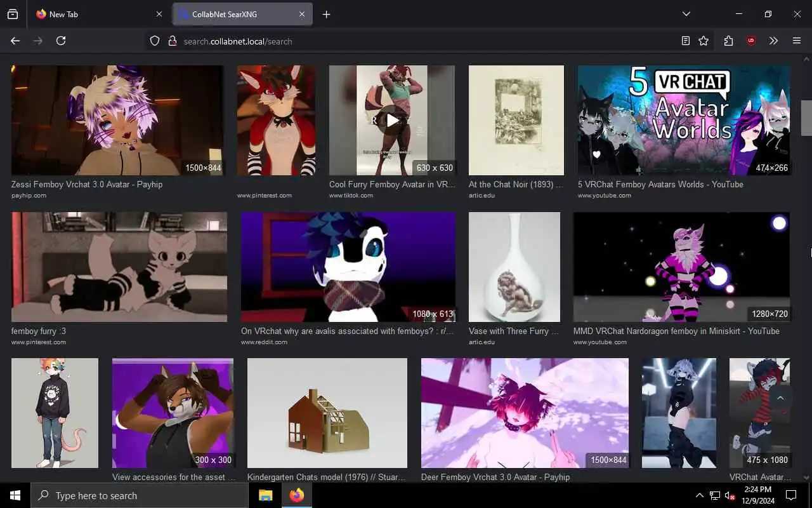Open the Firefox View icon
This screenshot has width=812, height=508.
point(13,14)
